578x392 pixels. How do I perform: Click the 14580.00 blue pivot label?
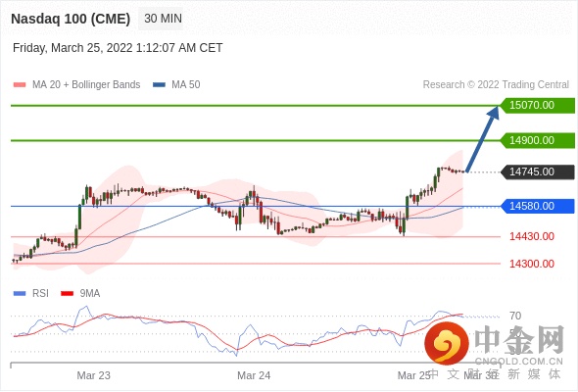pyautogui.click(x=538, y=206)
